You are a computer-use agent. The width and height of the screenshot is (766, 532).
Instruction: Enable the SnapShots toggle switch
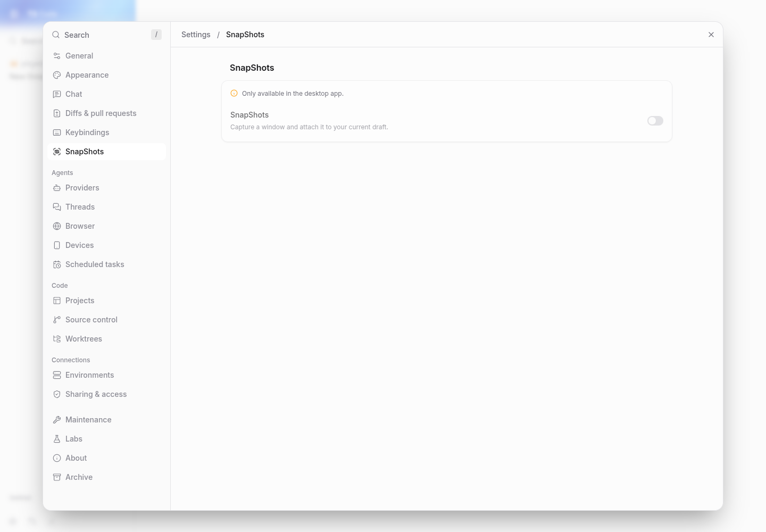pyautogui.click(x=655, y=121)
